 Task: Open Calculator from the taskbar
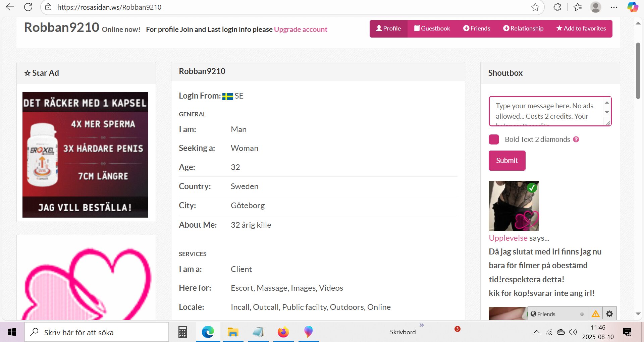coord(182,332)
